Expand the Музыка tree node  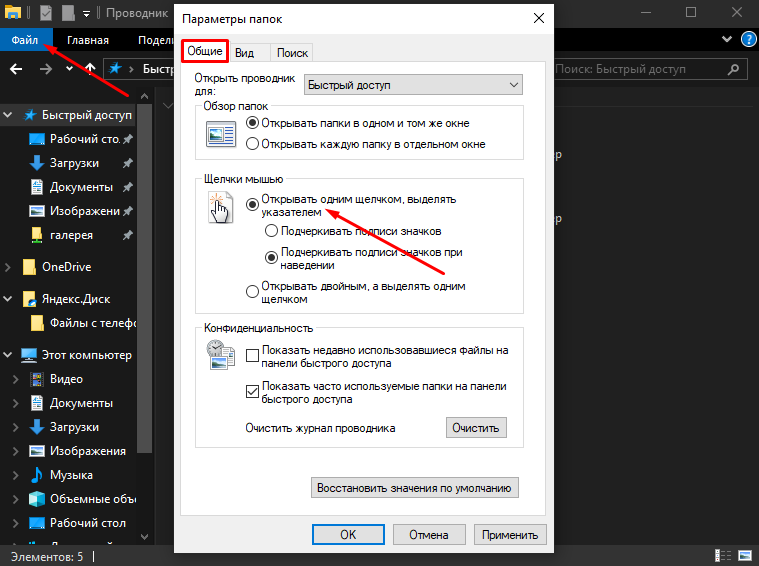click(x=15, y=475)
